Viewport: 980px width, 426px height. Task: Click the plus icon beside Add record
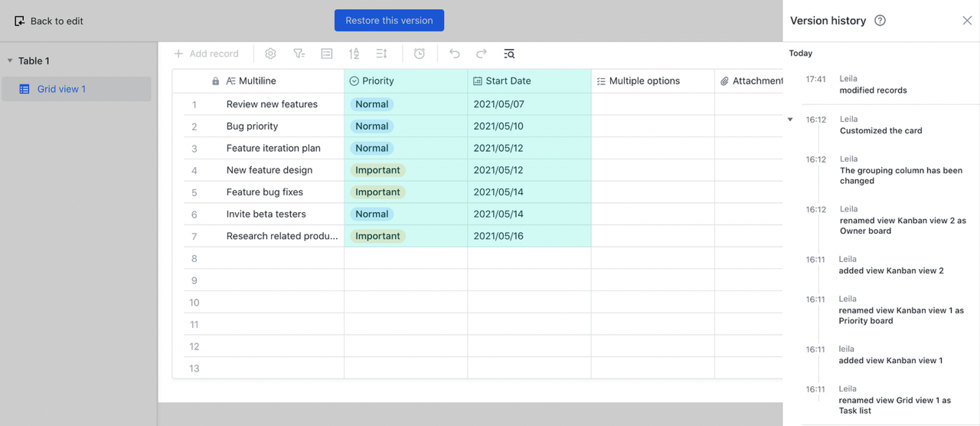tap(178, 54)
